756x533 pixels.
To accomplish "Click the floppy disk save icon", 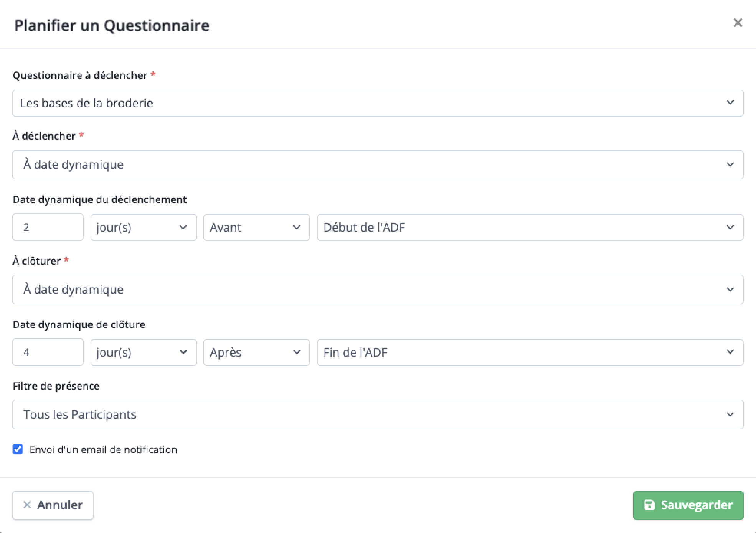I will coord(649,505).
